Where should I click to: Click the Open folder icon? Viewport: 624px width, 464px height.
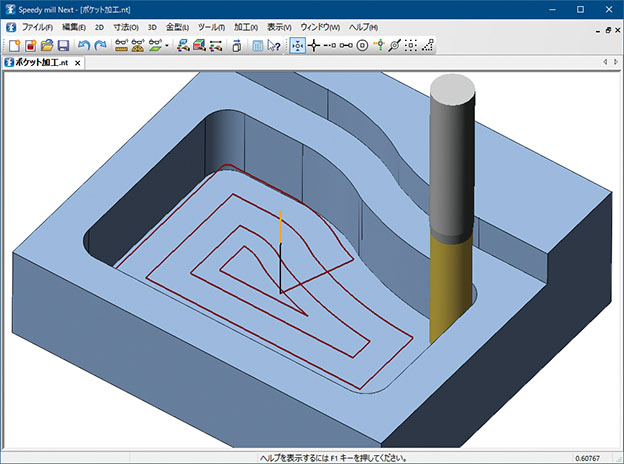pyautogui.click(x=46, y=46)
